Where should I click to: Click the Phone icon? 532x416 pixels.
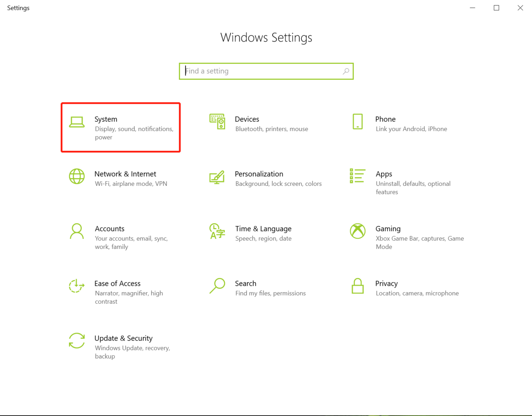tap(357, 122)
